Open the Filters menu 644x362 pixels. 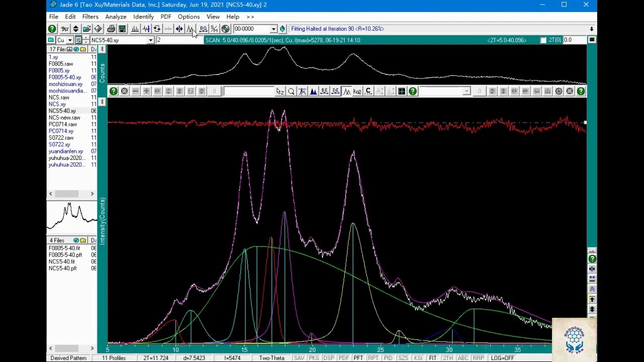(x=90, y=17)
